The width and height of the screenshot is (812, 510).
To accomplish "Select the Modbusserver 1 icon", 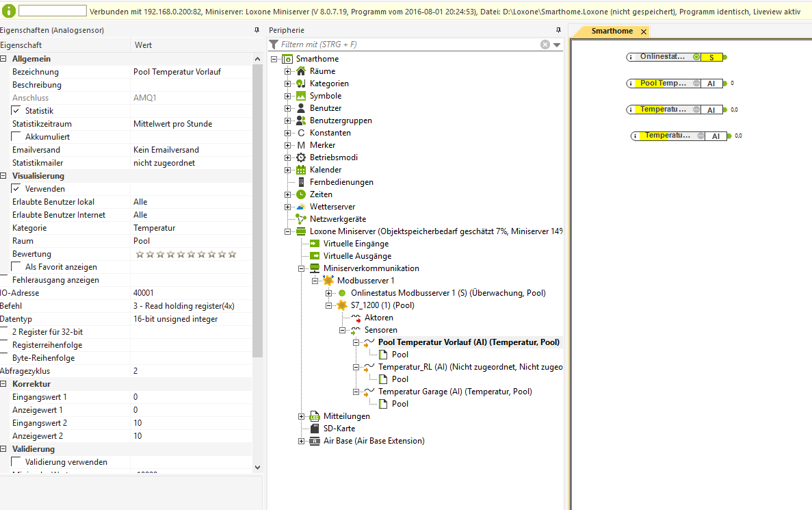I will (x=328, y=281).
